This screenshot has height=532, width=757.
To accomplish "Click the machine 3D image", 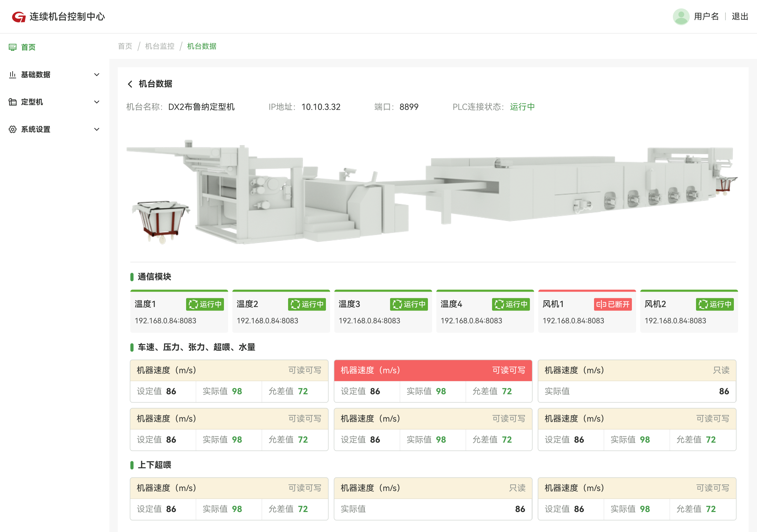I will click(x=432, y=192).
